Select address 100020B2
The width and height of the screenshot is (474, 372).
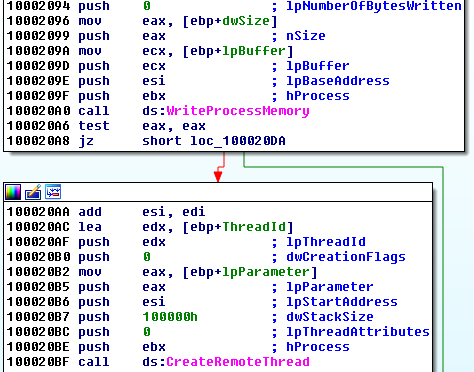click(x=38, y=272)
